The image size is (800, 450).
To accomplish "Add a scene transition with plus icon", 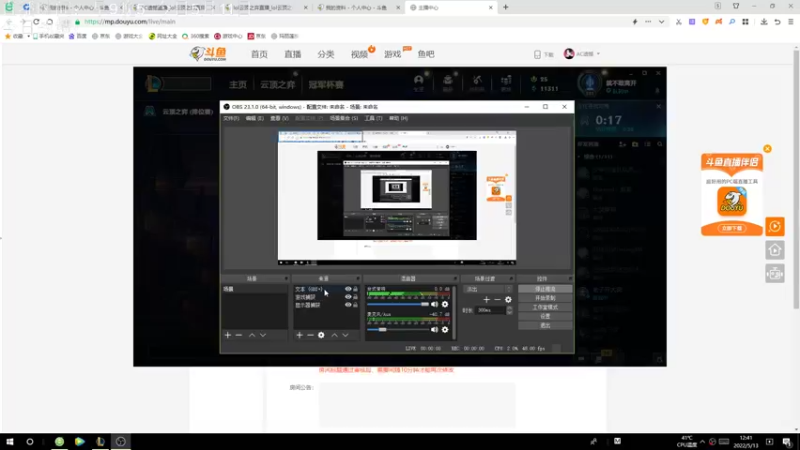I will (486, 299).
